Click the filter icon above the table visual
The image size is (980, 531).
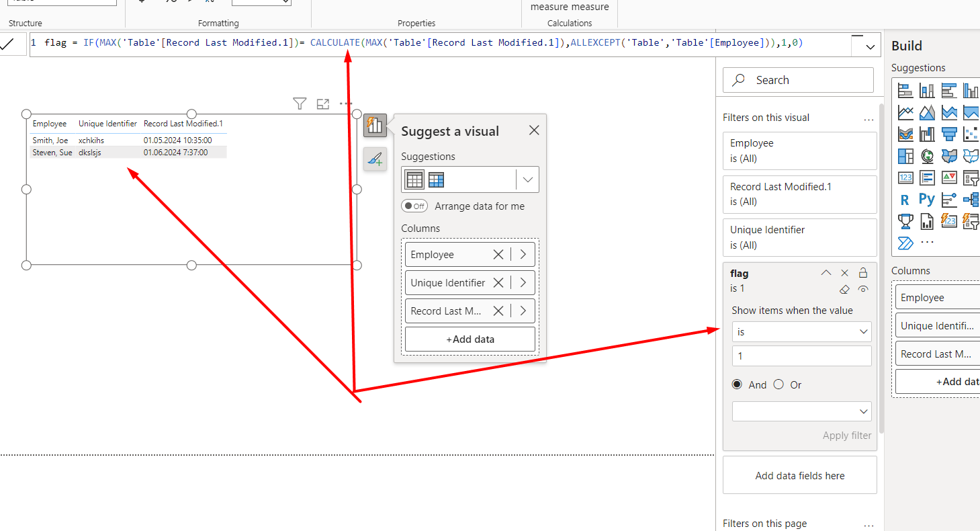click(x=300, y=104)
